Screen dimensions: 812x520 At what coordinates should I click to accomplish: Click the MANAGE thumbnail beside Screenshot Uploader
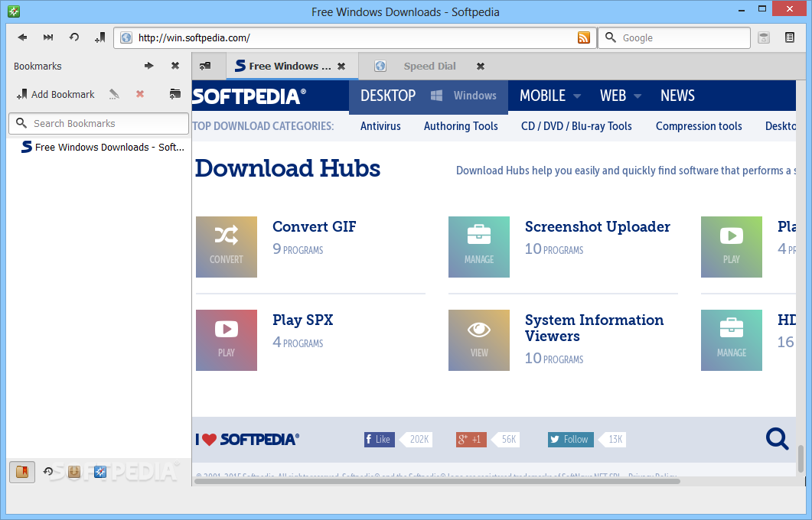(x=479, y=247)
